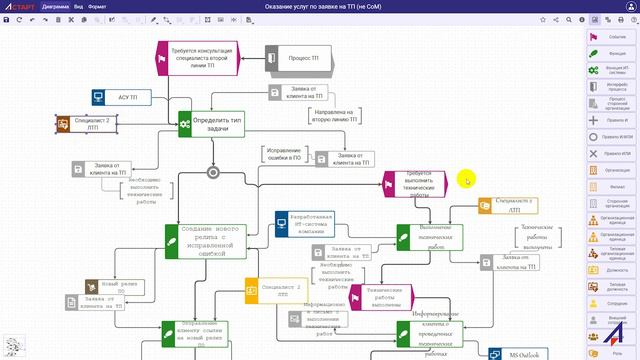Select the 'Технические работы выполнены' event node

pos(382,297)
